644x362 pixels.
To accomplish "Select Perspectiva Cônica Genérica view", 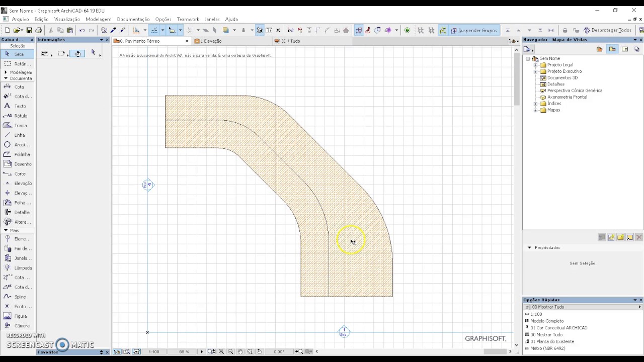I will tap(575, 90).
